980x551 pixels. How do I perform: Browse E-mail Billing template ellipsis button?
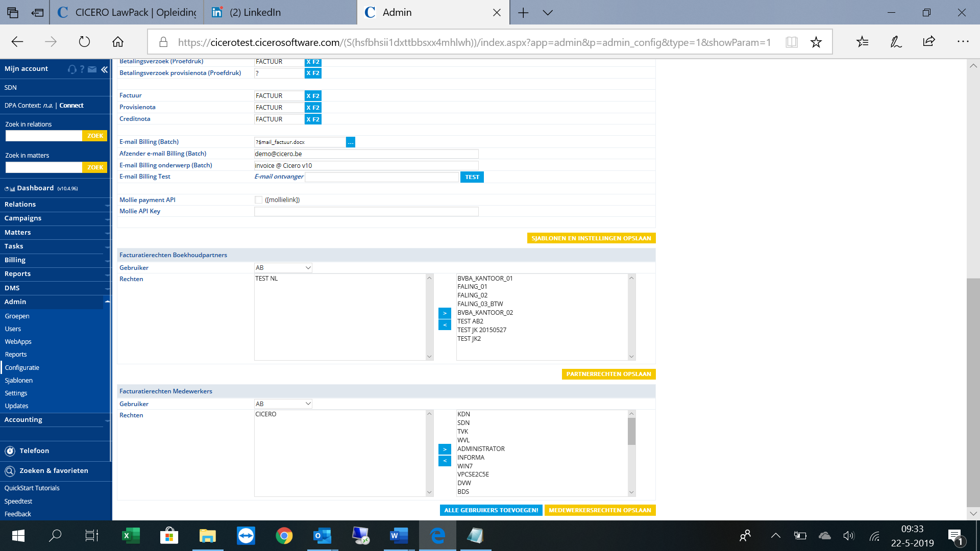[x=351, y=142]
